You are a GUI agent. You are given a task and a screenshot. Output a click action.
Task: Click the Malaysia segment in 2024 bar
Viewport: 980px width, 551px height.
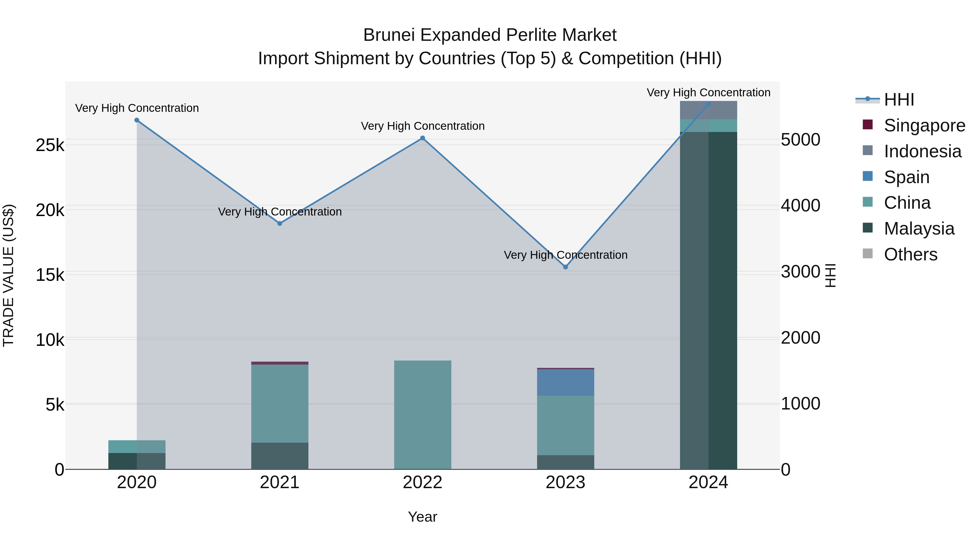tap(708, 300)
